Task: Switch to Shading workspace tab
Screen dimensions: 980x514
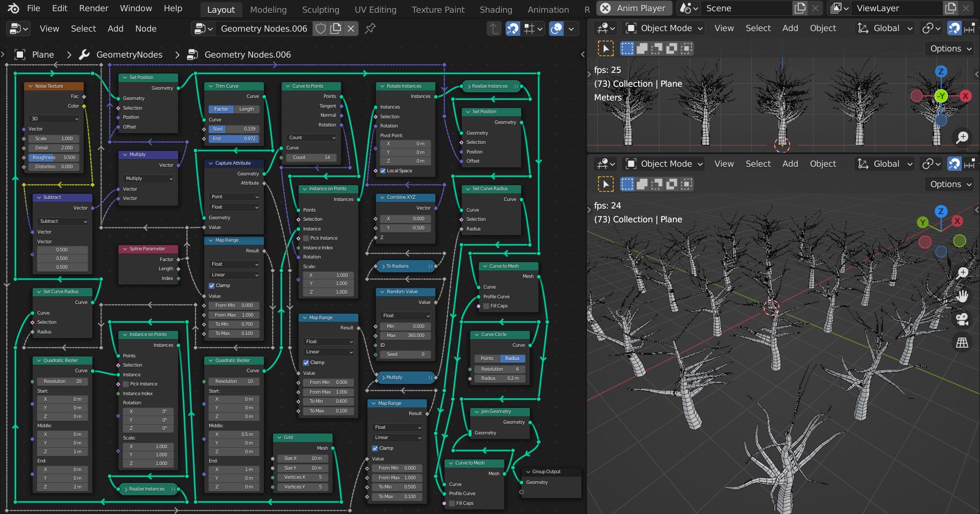Action: tap(496, 10)
